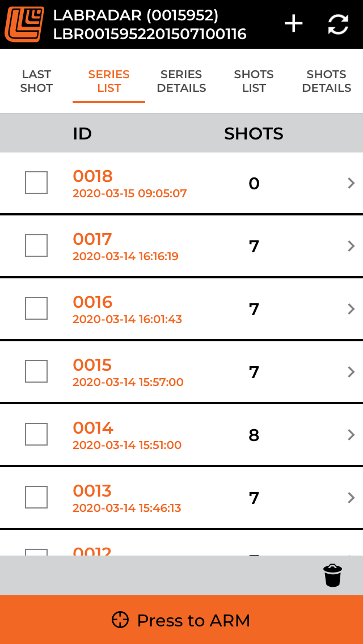
Task: Open series 0015 via right arrow
Action: 351,372
